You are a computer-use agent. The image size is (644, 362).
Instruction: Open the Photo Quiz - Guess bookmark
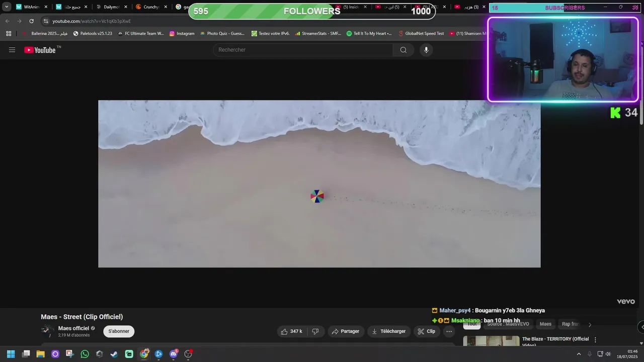[222, 34]
